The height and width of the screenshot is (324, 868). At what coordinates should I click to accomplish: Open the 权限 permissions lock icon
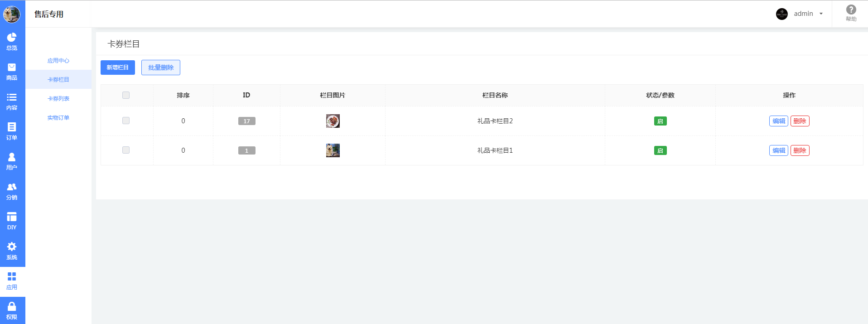[x=12, y=307]
